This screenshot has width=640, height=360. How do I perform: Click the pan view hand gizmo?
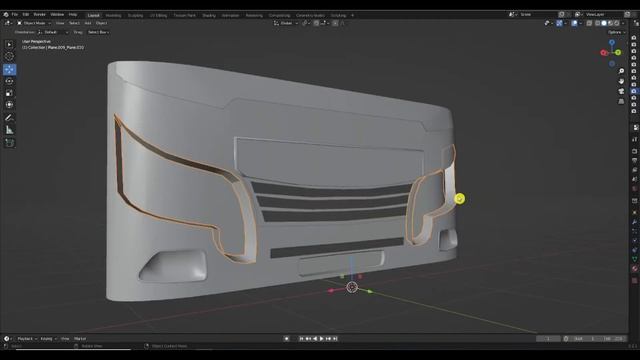tap(621, 81)
